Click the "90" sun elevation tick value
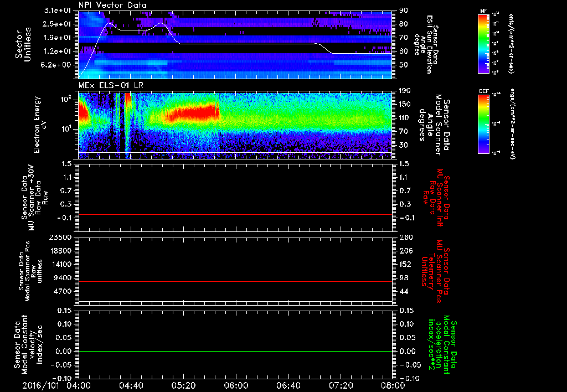Viewport: 567px width, 392px height. 404,11
